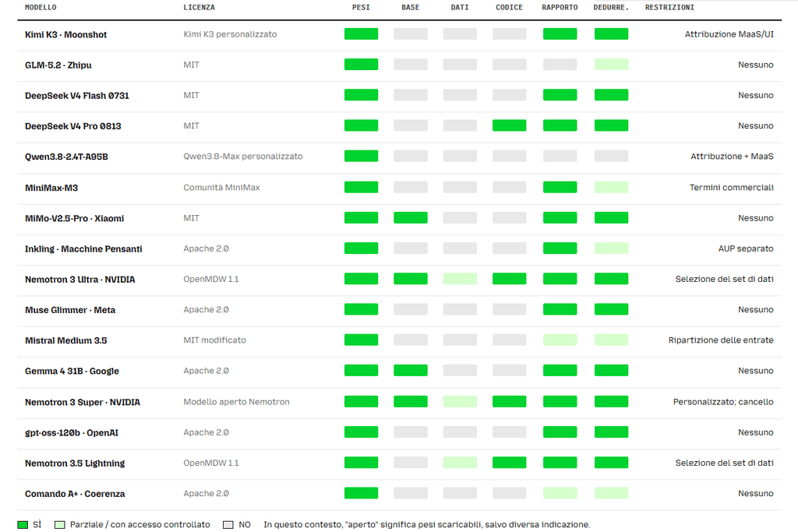Click the Modello aperto Nemotron license text
The height and width of the screenshot is (532, 798).
click(x=236, y=401)
